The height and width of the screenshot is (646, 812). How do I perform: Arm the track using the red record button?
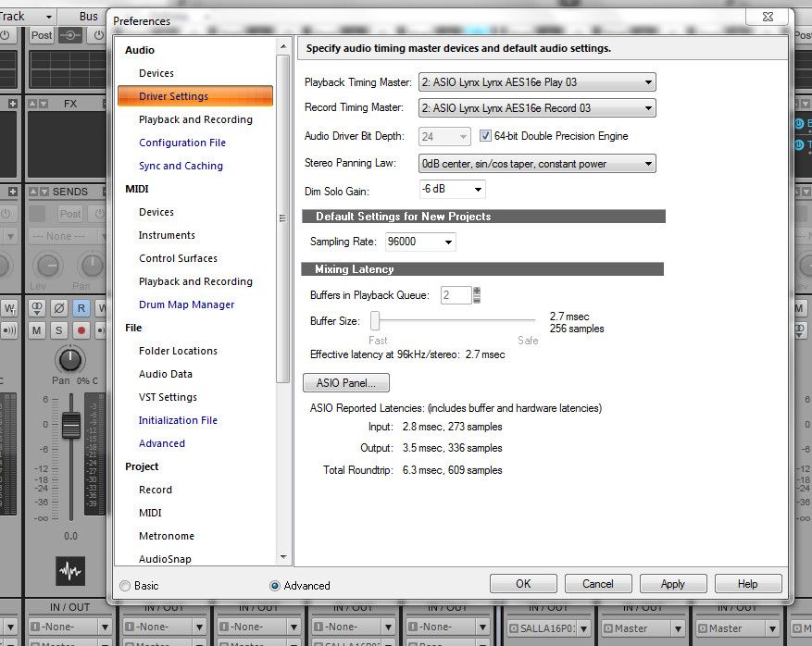81,330
